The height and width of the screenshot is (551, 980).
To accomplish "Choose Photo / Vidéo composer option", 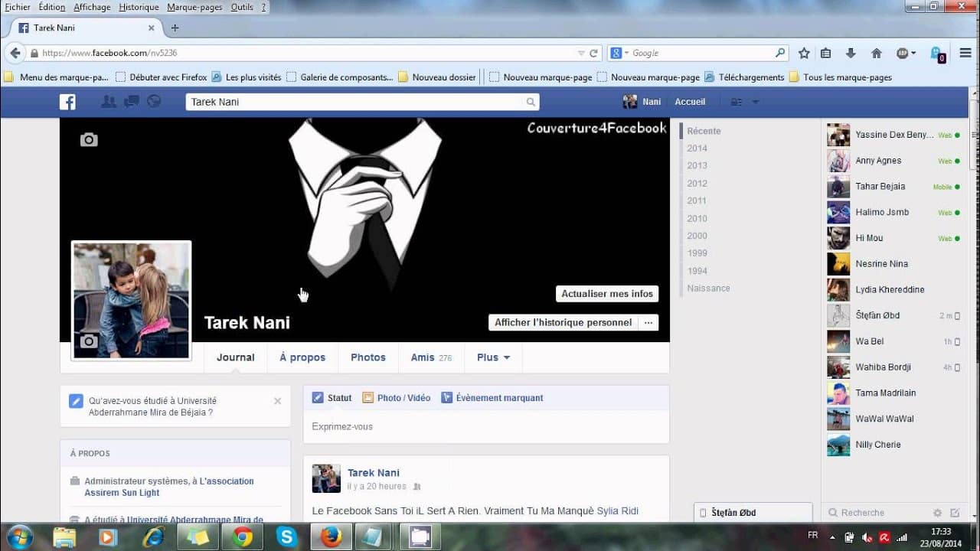I will [x=396, y=398].
